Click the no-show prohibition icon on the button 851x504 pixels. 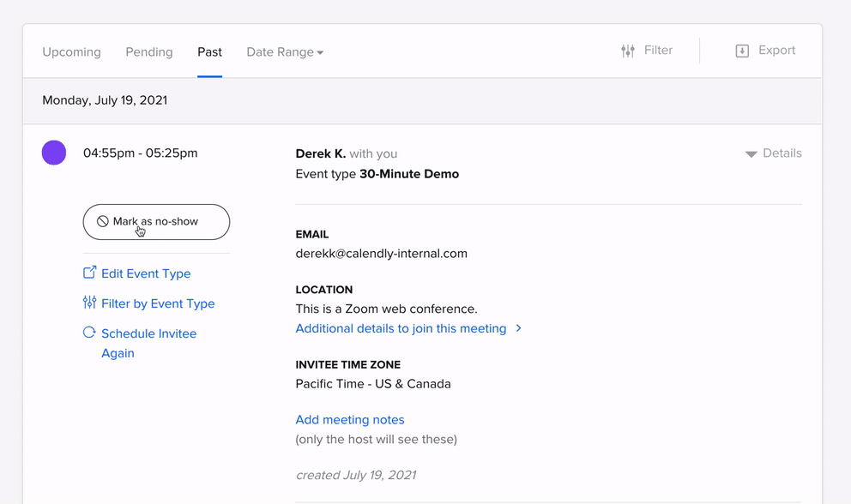point(105,221)
